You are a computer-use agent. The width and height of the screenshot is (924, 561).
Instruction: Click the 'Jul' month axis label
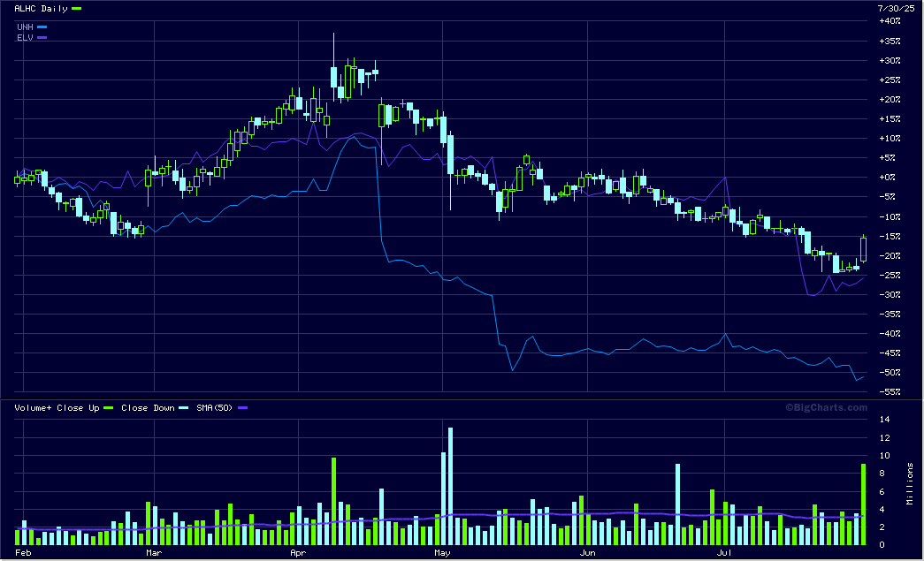pos(724,553)
